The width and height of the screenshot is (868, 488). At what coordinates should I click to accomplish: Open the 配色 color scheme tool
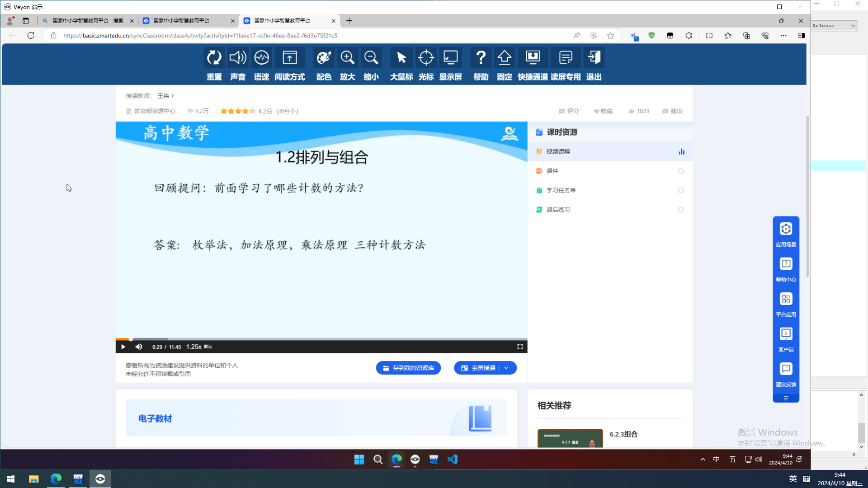[x=324, y=58]
